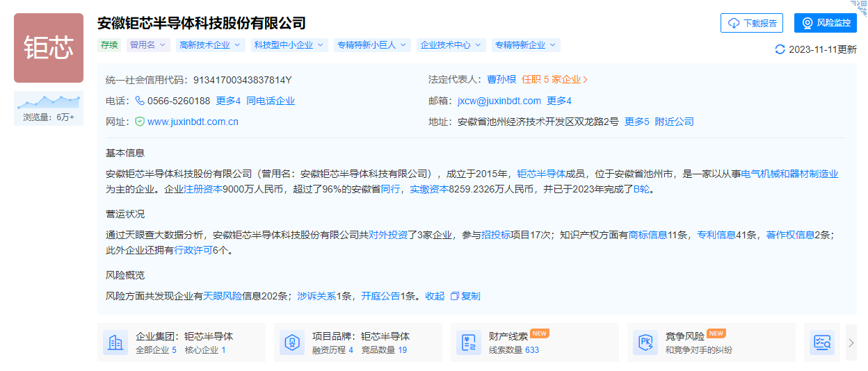Open 天眼风险 risk info link

pos(223,296)
